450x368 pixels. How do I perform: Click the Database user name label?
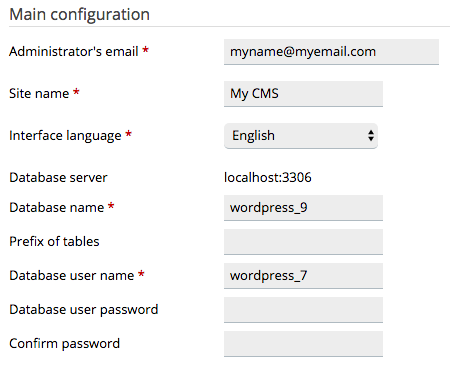pos(72,276)
